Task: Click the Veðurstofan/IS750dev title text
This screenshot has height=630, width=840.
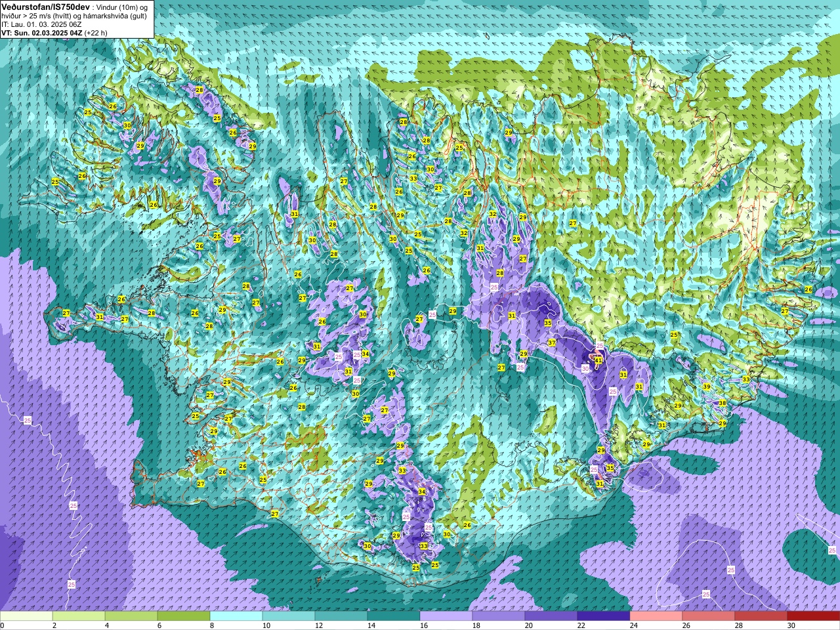Action: pos(45,6)
